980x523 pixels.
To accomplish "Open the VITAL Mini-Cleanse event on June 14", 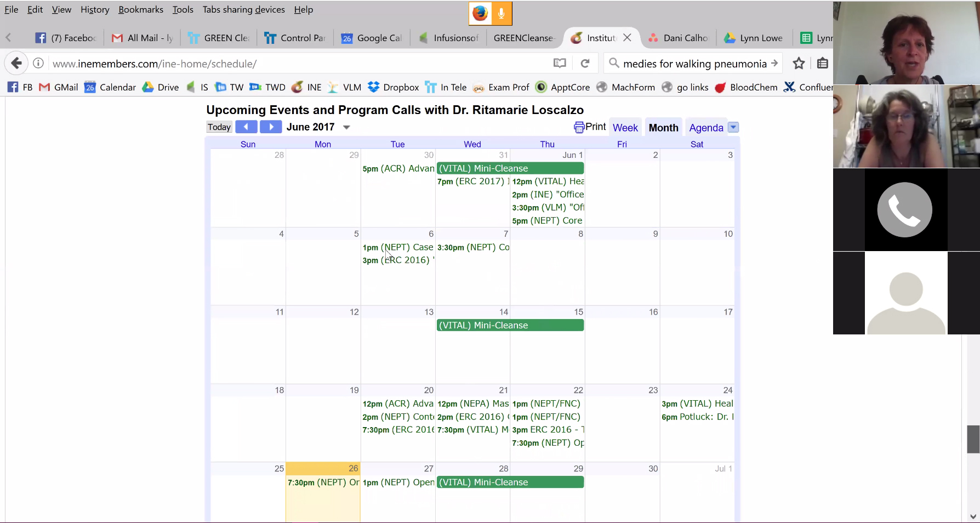I will 510,325.
